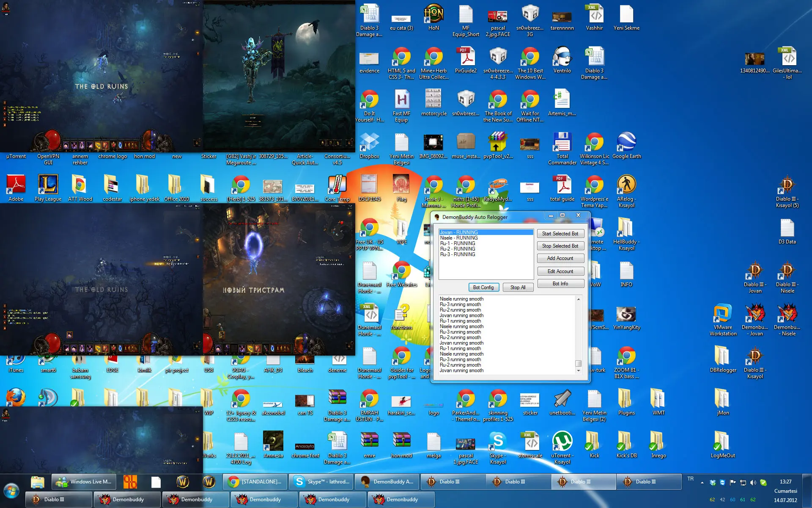Image resolution: width=812 pixels, height=508 pixels.
Task: Open the Office 2010 folder
Action: coord(176,188)
